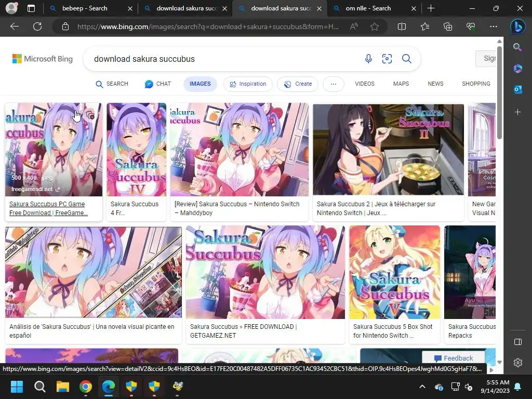This screenshot has width=532, height=399.
Task: Click page vertical scrollbar thumb
Action: coord(499,92)
